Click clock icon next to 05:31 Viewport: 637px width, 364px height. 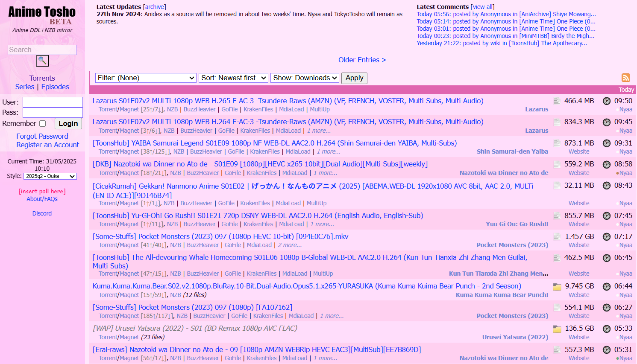[607, 350]
